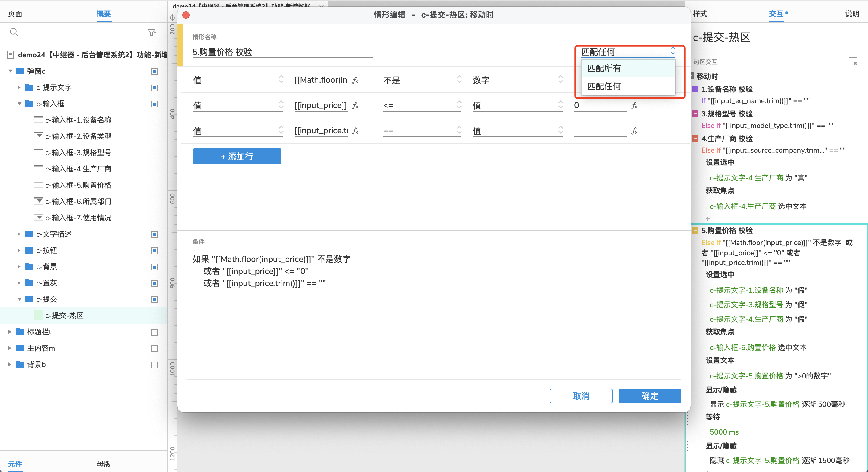868x472 pixels.
Task: Choose 匹配任何 from the dropdown list
Action: pyautogui.click(x=628, y=86)
